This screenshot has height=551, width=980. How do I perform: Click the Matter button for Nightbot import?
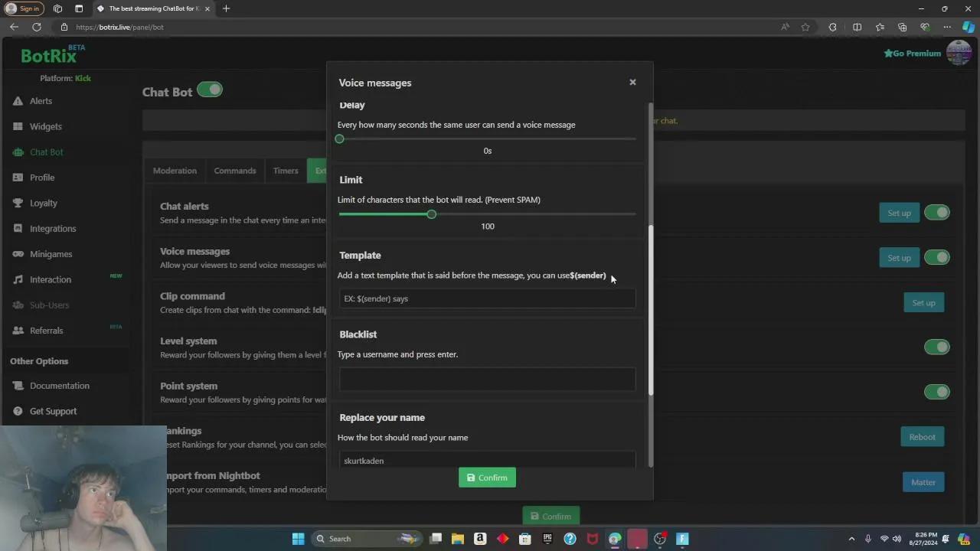pyautogui.click(x=923, y=482)
